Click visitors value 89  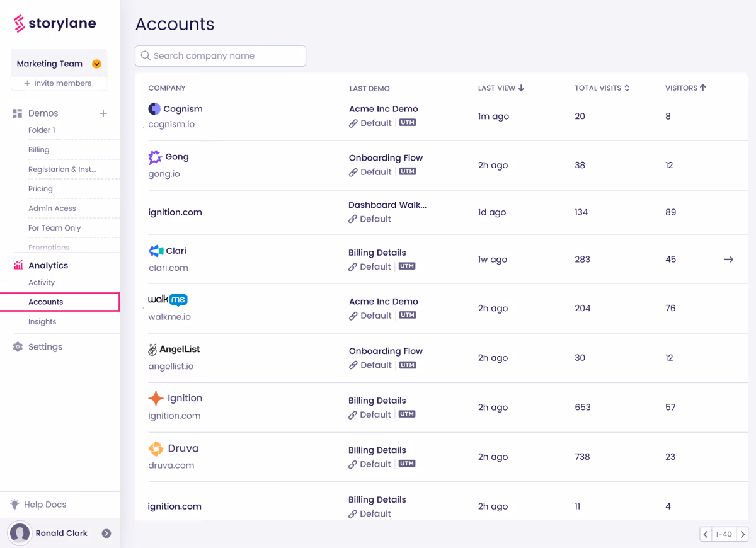point(671,212)
